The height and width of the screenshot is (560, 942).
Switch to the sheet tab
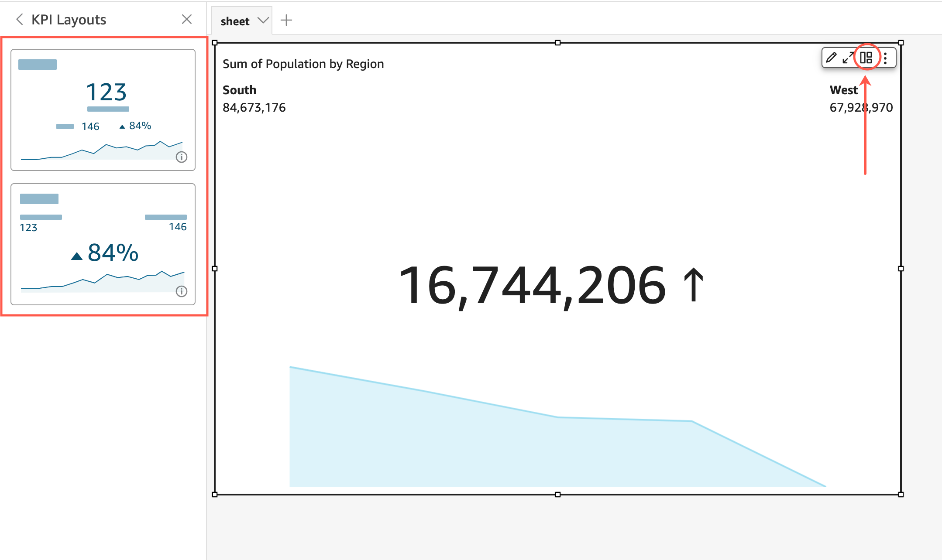click(x=236, y=20)
